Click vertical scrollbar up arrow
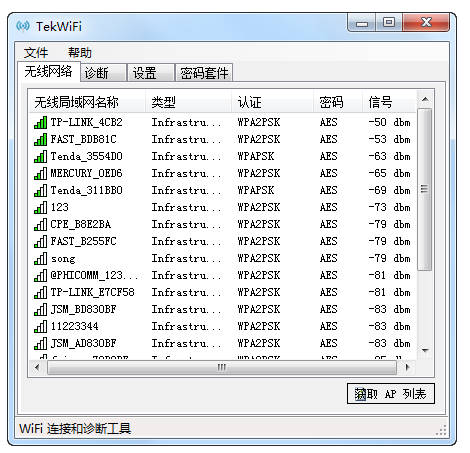Screen dimensions: 470x453 click(x=425, y=99)
